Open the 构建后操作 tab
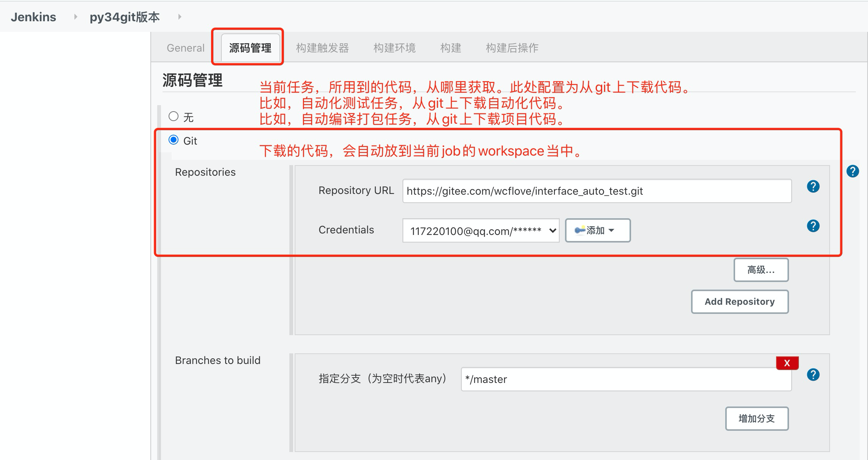This screenshot has width=868, height=460. (512, 48)
